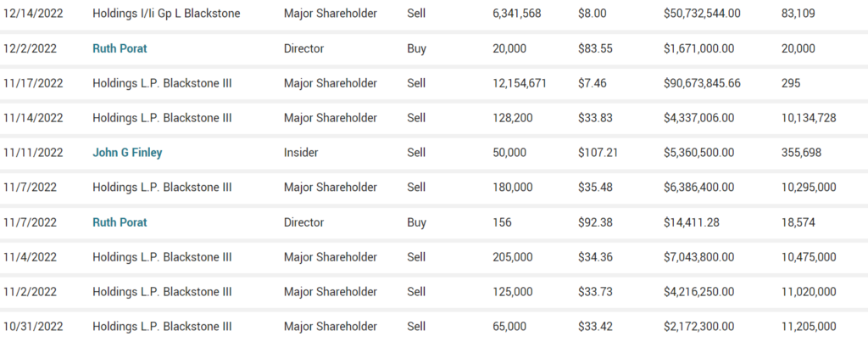
Task: Open Ruth Porat link in 12/2/2022 row
Action: click(x=120, y=48)
